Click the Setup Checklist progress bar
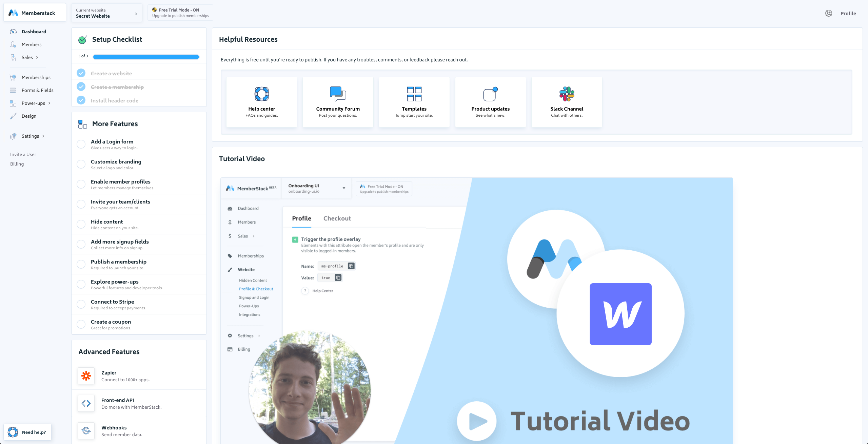 tap(146, 57)
